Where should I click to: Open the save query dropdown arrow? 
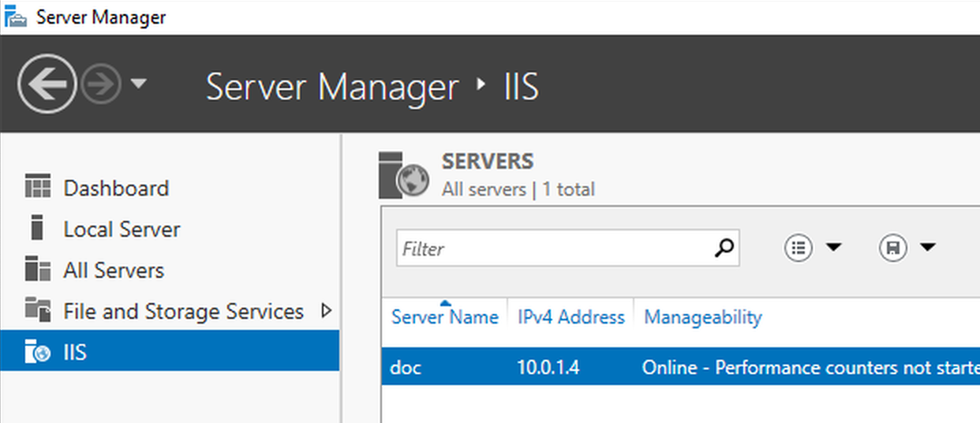(x=928, y=249)
